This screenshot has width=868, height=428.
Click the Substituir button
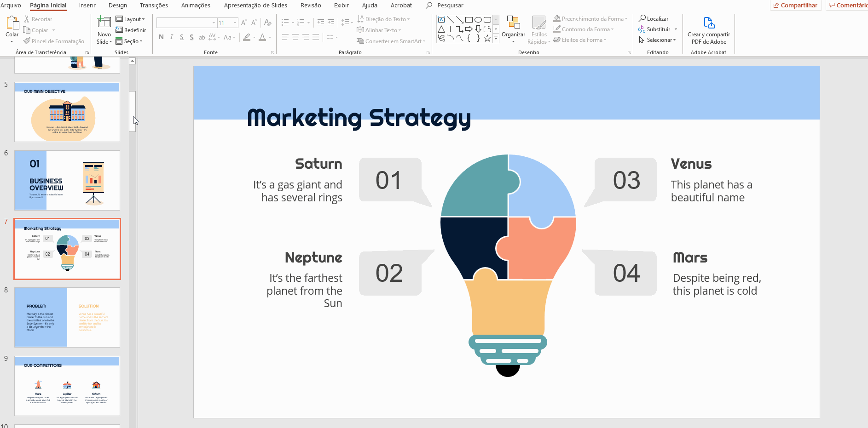(x=658, y=29)
